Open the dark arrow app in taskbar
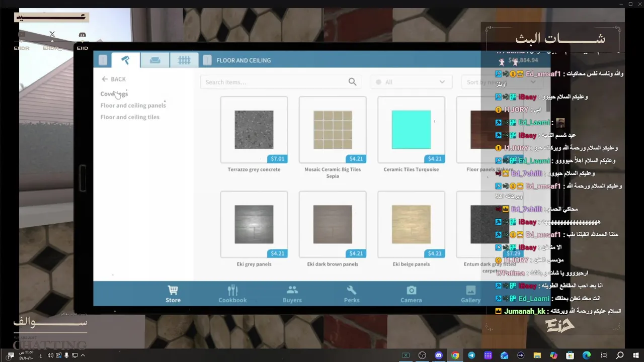644x362 pixels. coord(521,355)
